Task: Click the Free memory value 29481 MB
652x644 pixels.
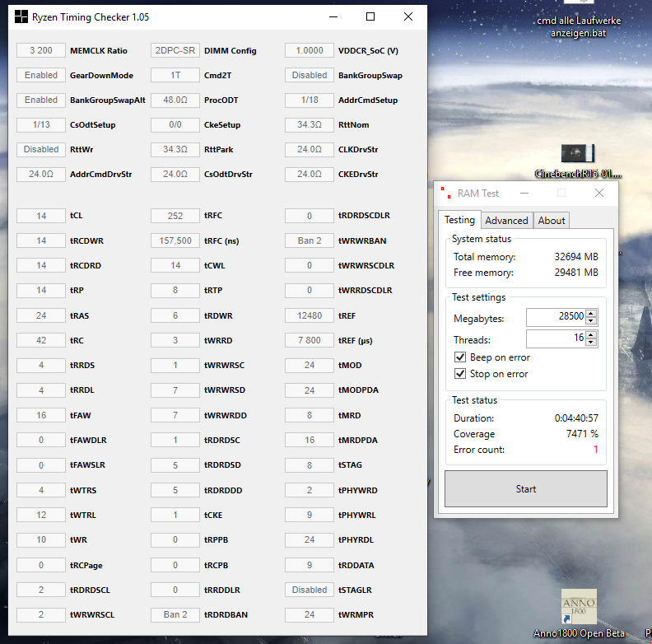Action: 576,273
